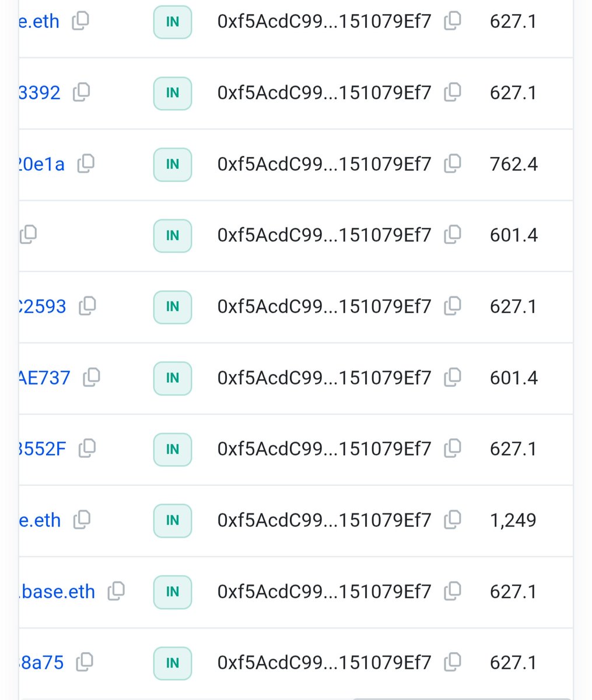Open sender address ending 20e1a
This screenshot has height=700, width=592.
tap(41, 164)
